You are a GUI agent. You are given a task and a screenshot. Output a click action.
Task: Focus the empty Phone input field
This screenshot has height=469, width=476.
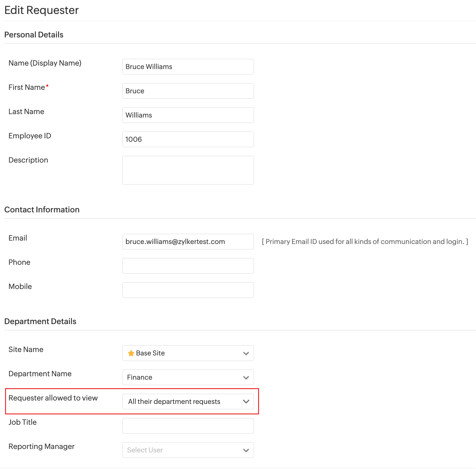pyautogui.click(x=188, y=266)
